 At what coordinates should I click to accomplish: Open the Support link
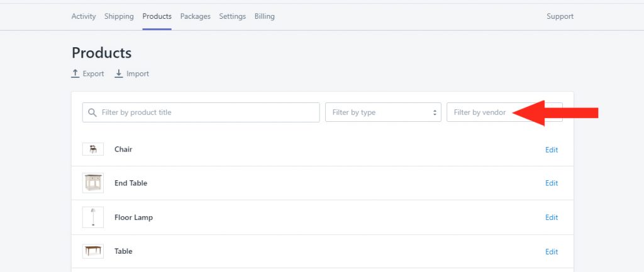[x=560, y=16]
